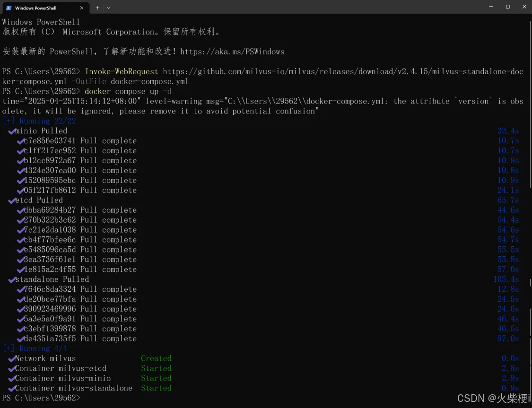Open the new tab profile dropdown
532x408 pixels.
[109, 8]
